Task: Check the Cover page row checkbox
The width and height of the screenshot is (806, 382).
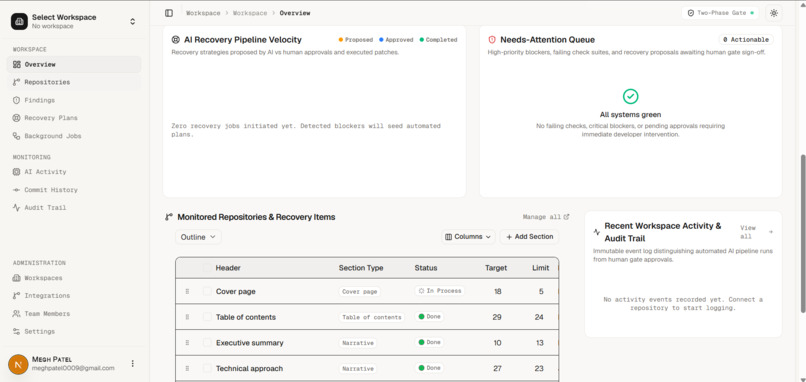Action: pos(207,291)
